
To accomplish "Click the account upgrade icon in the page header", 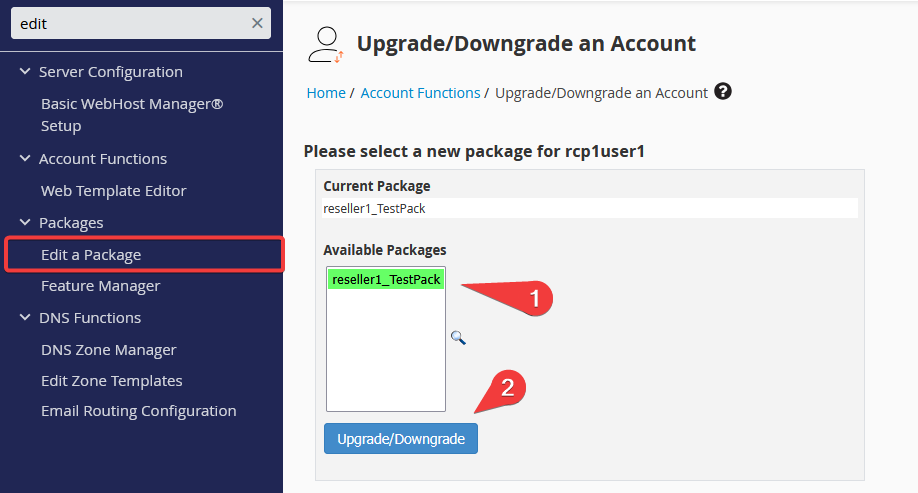I will click(x=326, y=43).
